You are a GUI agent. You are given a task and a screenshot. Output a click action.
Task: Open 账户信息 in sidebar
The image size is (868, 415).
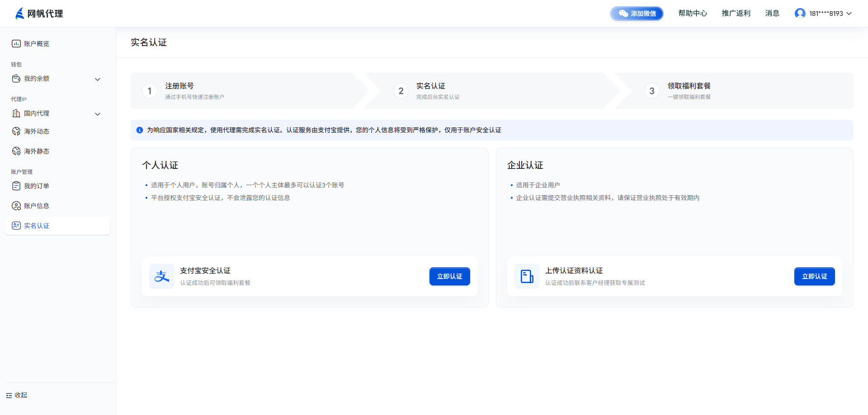coord(58,206)
